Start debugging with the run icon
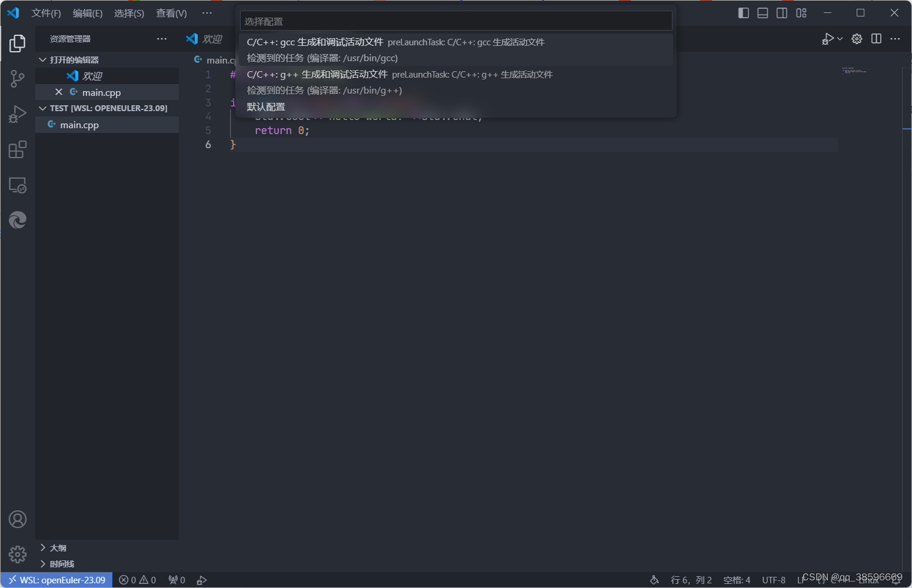 point(827,38)
